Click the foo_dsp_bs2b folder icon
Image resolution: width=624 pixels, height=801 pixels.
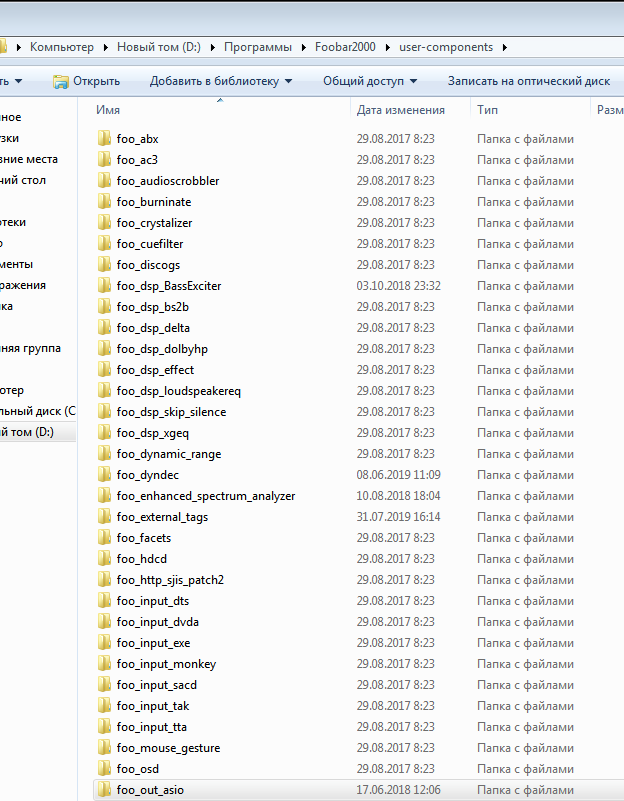click(104, 307)
